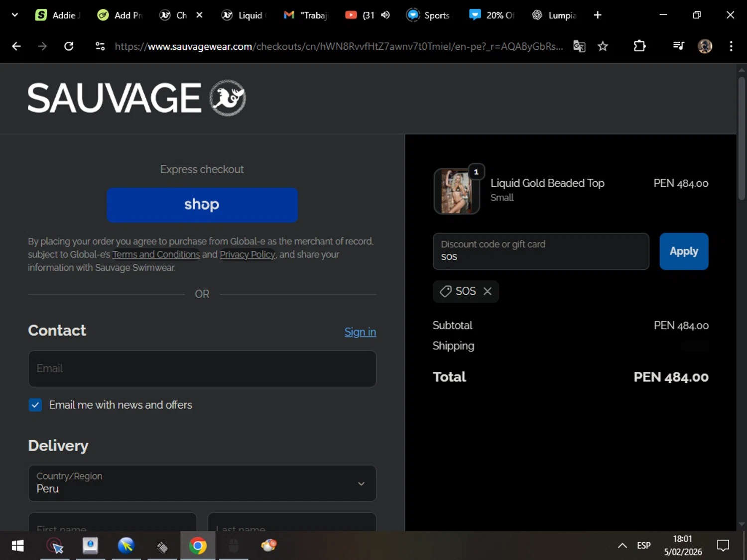
Task: Open the blue-yellow arrow taskbar app
Action: point(126,546)
